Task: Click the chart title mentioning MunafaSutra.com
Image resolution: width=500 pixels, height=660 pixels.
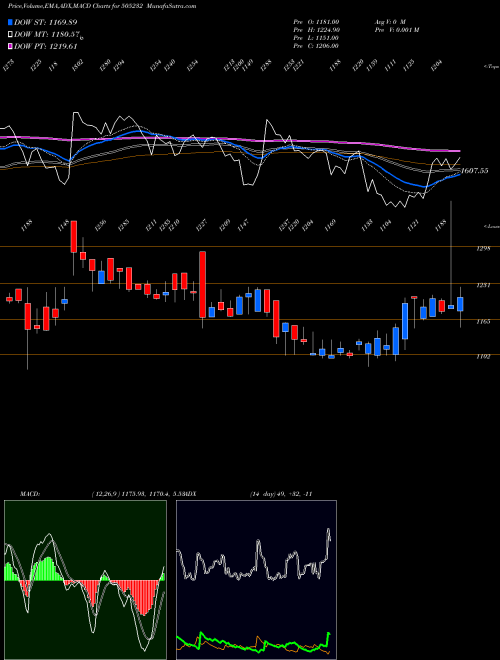Action: point(102,6)
